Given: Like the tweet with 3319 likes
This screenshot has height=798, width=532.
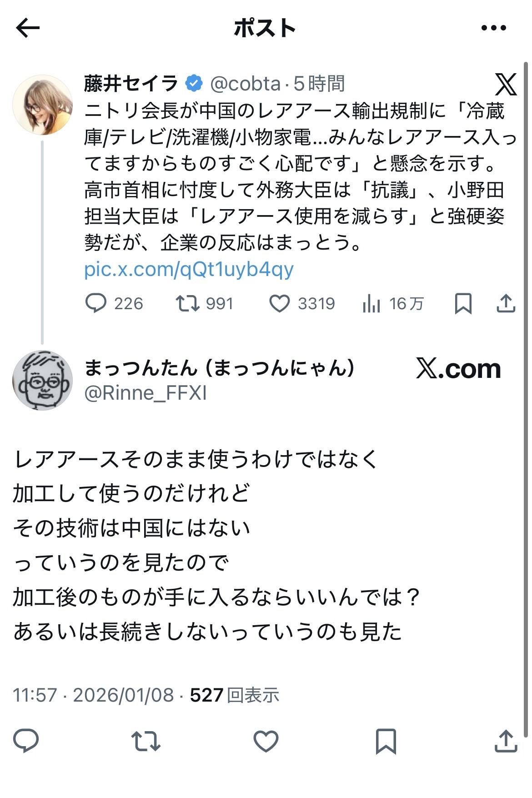Looking at the screenshot, I should [280, 303].
